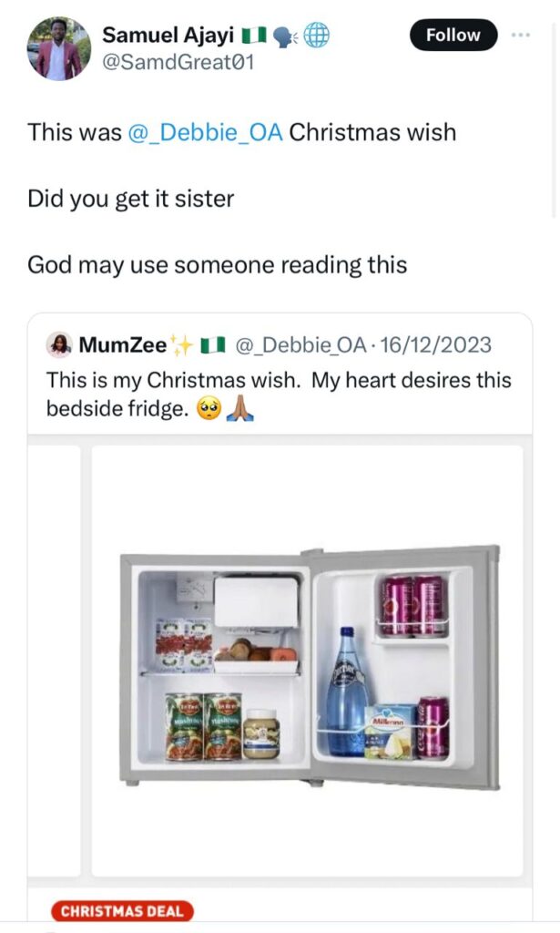
Task: Open the more options menu for this tweet
Action: click(522, 35)
